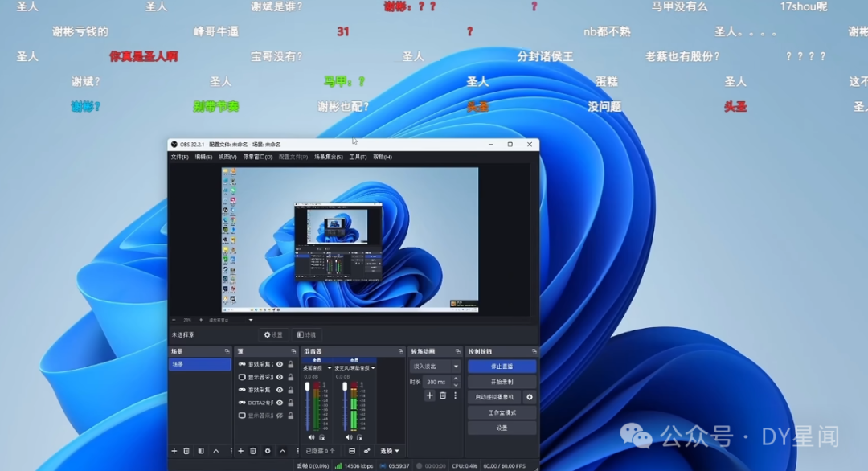Open the 场景集合(S) menu
This screenshot has width=868, height=471.
click(329, 158)
